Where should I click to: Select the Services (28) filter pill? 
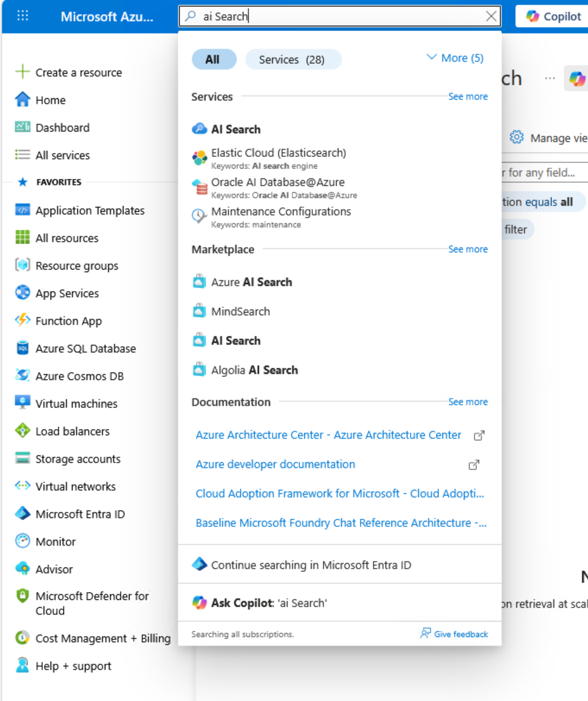click(293, 59)
